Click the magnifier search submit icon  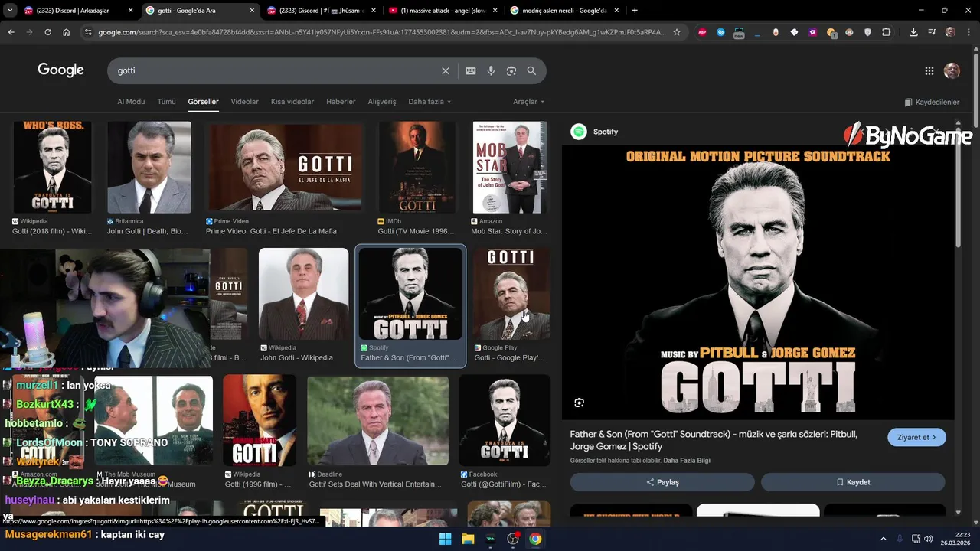click(531, 70)
